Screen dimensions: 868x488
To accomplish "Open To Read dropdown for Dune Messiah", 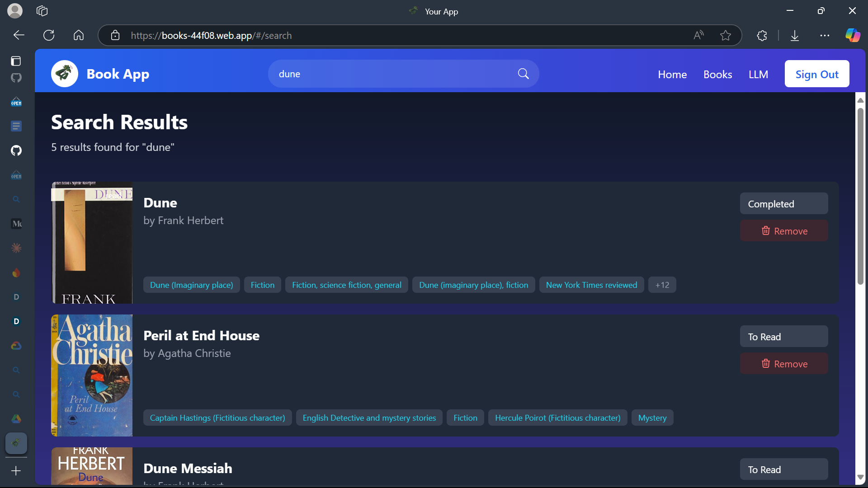I will 783,469.
